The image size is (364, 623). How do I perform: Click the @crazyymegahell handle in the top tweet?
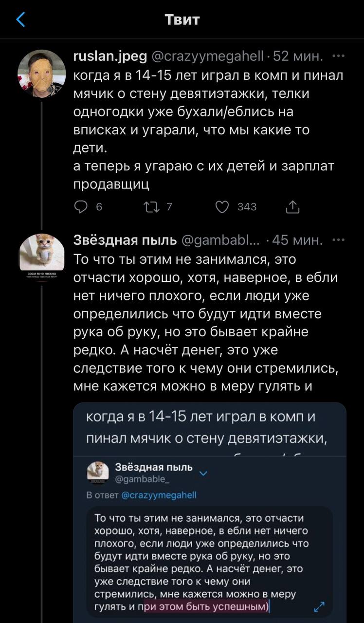tap(208, 56)
